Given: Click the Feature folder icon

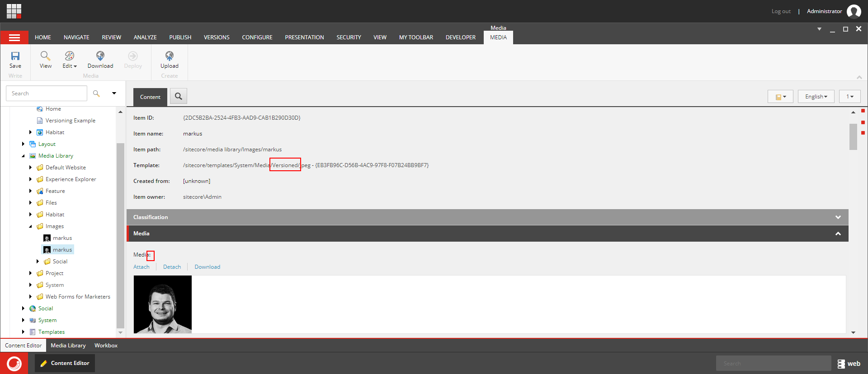Looking at the screenshot, I should click(x=40, y=191).
